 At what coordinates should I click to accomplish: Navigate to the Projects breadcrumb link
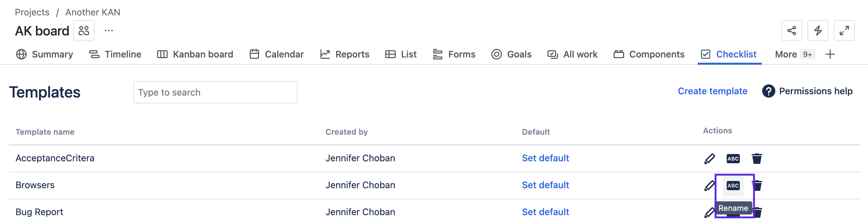[x=32, y=12]
